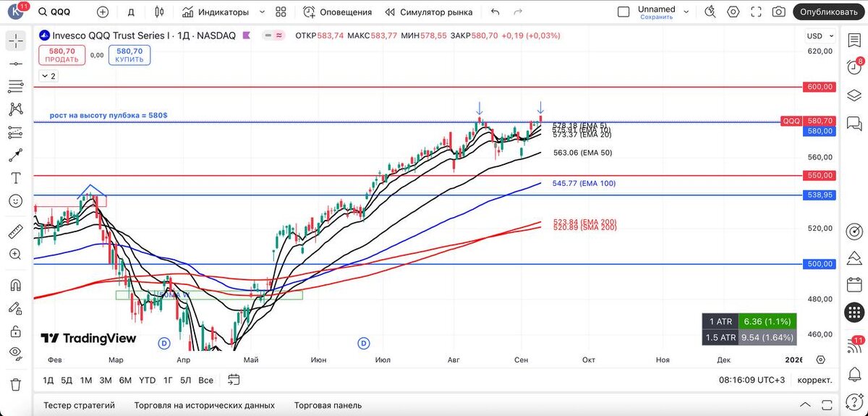Add a symbol to compare
This screenshot has width=868, height=416.
click(103, 12)
